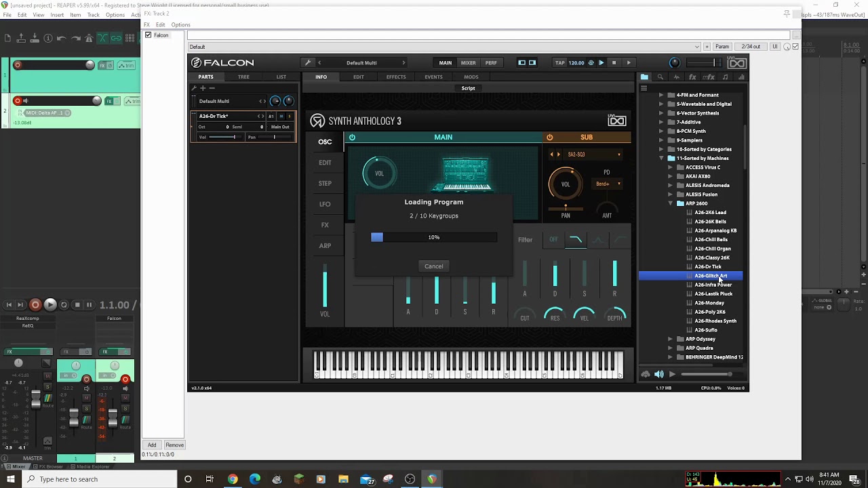
Task: Click the TAP tempo button
Action: click(x=560, y=63)
